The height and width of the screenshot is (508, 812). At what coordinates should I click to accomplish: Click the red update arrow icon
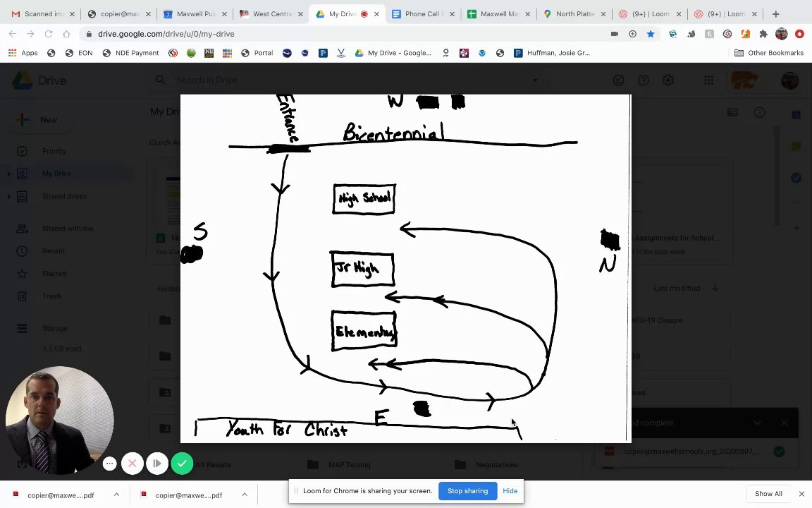(x=799, y=34)
